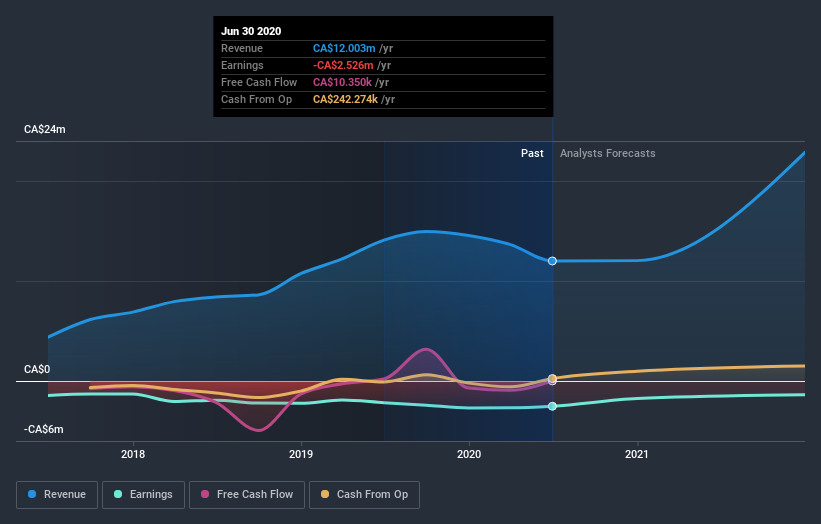Screen dimensions: 821x524
Task: Click the teal Earnings data point marker
Action: point(552,406)
